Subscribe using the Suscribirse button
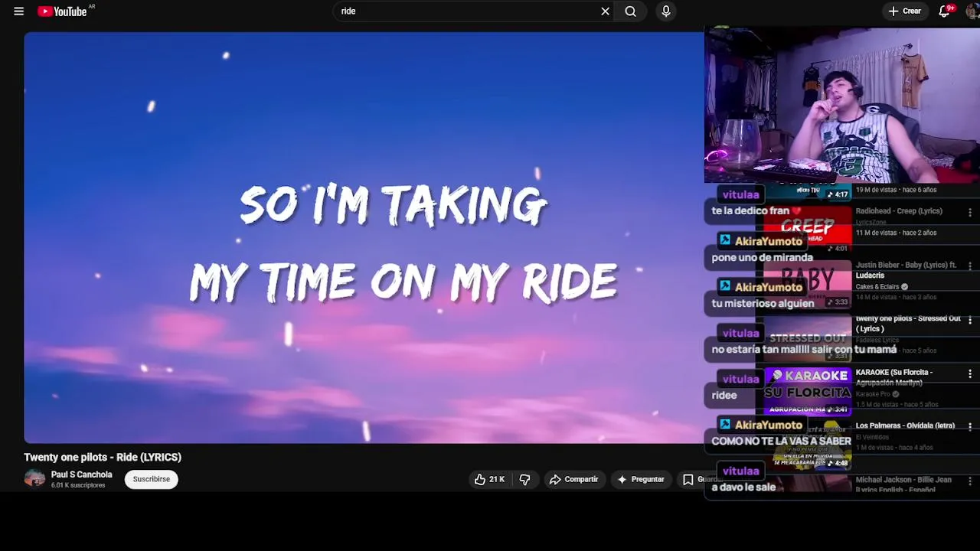 click(152, 479)
